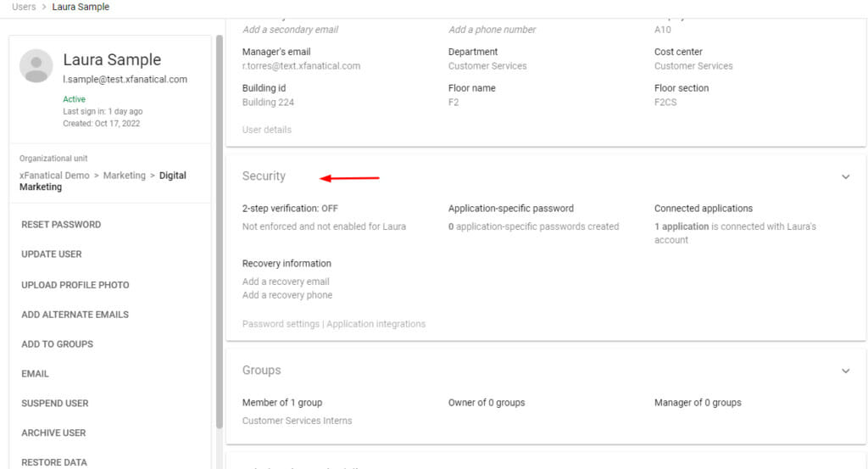This screenshot has width=868, height=469.
Task: Click 2-step verification: OFF
Action: point(290,208)
